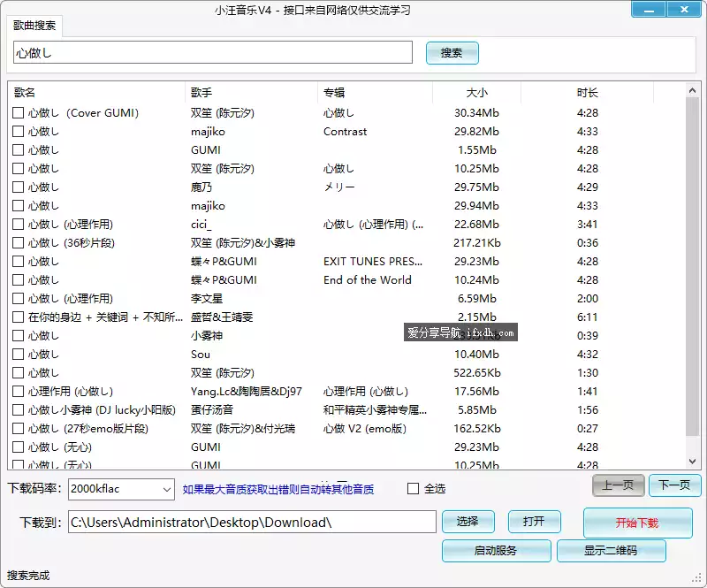The width and height of the screenshot is (707, 588).
Task: Open the 下载码率 bitrate dropdown
Action: tap(121, 489)
